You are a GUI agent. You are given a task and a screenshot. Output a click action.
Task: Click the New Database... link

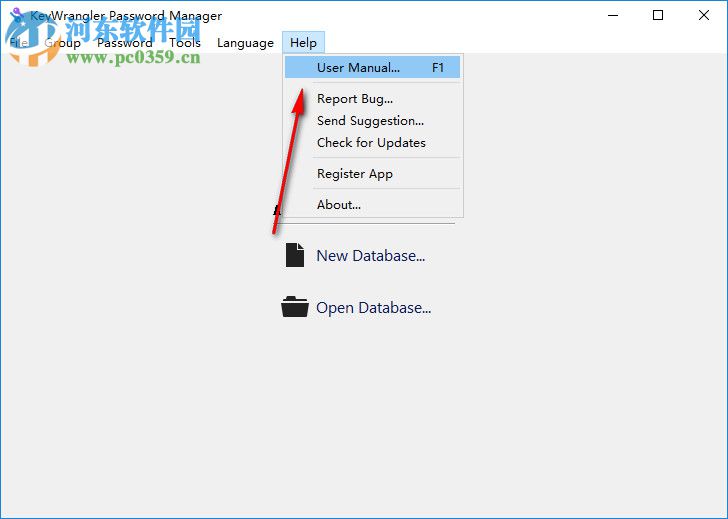(370, 256)
